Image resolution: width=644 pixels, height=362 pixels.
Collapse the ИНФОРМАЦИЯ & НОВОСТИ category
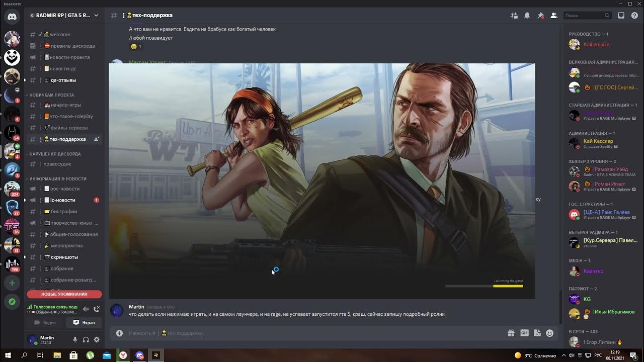[x=58, y=178]
